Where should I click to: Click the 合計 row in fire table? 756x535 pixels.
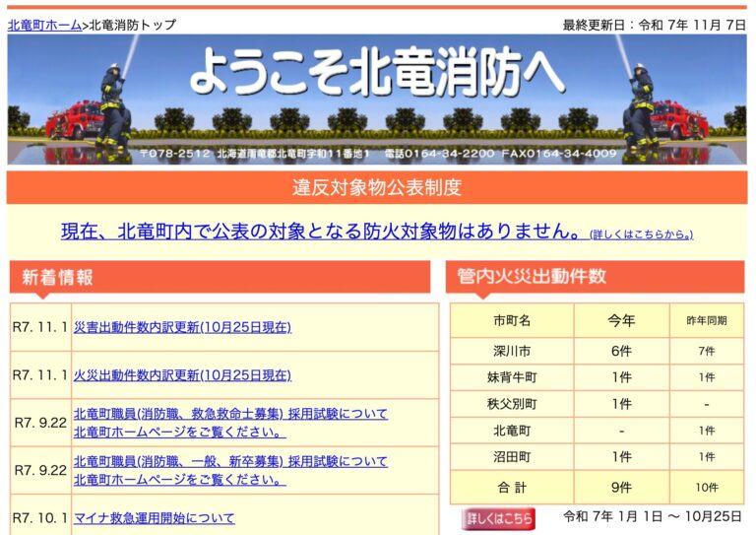(x=512, y=487)
